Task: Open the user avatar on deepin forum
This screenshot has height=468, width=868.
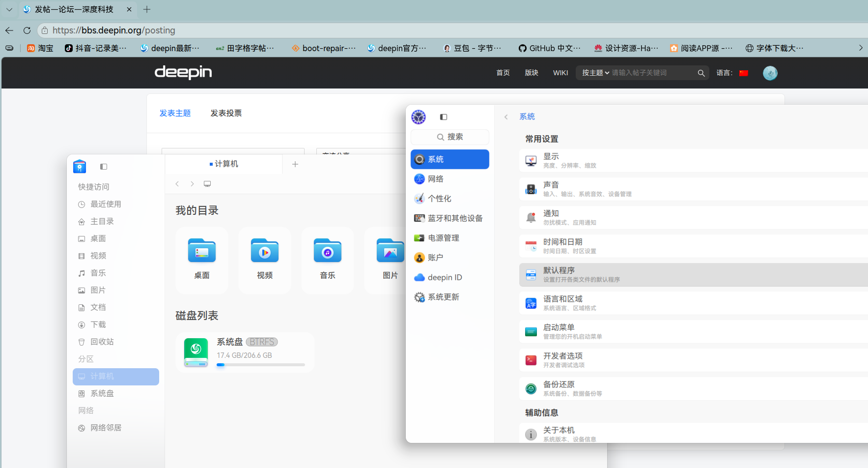Action: click(x=770, y=73)
